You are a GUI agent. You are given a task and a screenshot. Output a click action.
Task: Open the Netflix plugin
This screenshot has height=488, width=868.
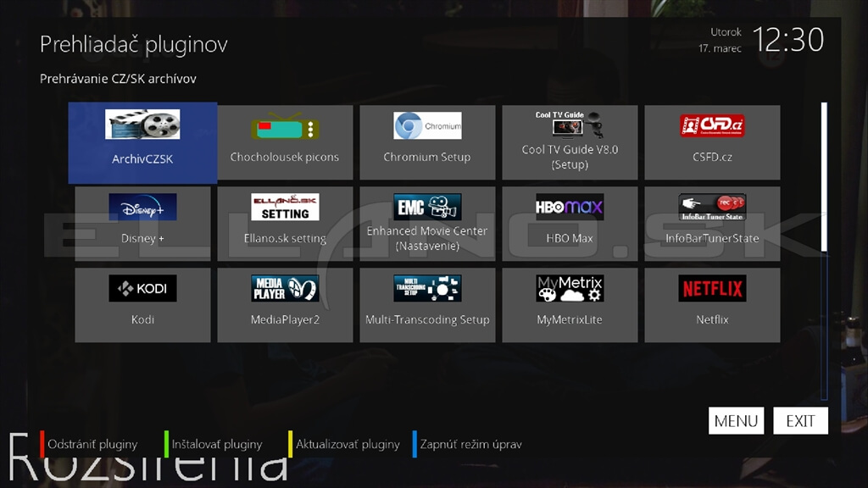(712, 305)
